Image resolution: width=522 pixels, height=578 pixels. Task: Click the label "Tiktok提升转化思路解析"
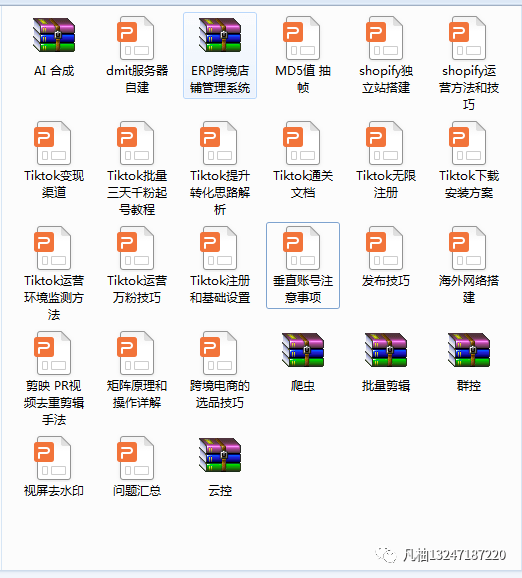[220, 193]
